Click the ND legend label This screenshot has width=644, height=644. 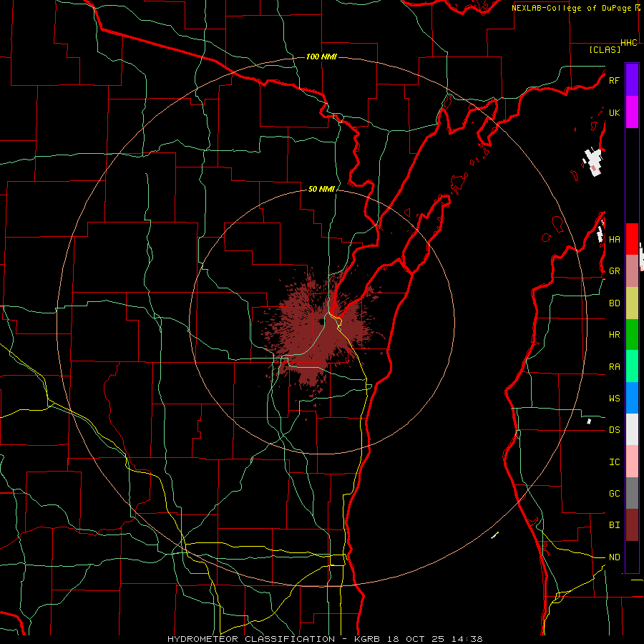click(614, 557)
